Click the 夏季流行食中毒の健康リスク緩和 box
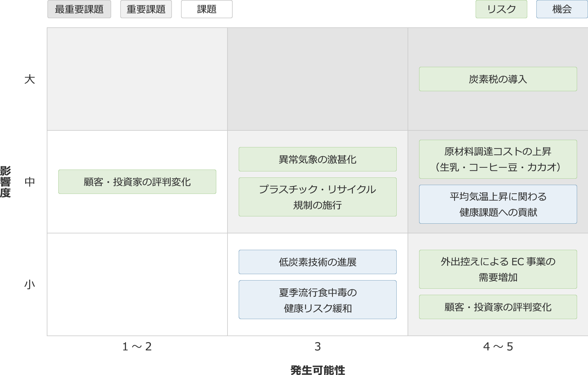The height and width of the screenshot is (375, 588). coord(317,300)
